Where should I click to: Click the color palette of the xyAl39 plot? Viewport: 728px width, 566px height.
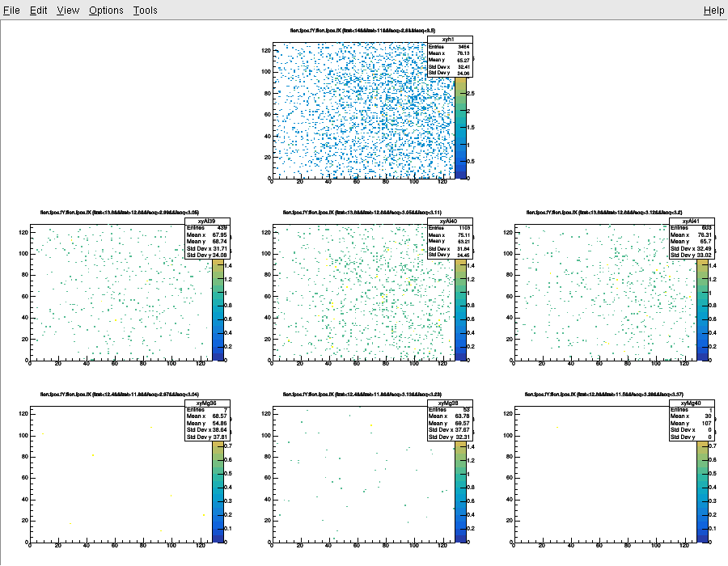(x=218, y=310)
